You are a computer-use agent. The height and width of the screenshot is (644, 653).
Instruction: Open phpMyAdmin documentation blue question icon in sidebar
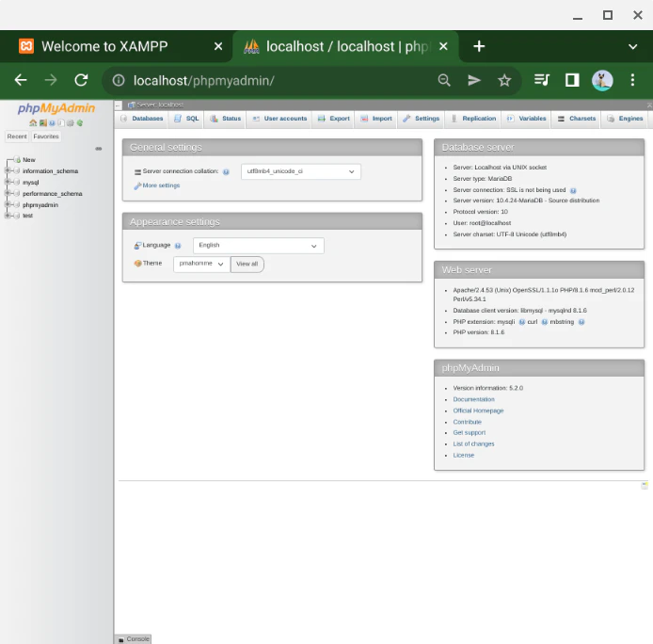tap(52, 123)
